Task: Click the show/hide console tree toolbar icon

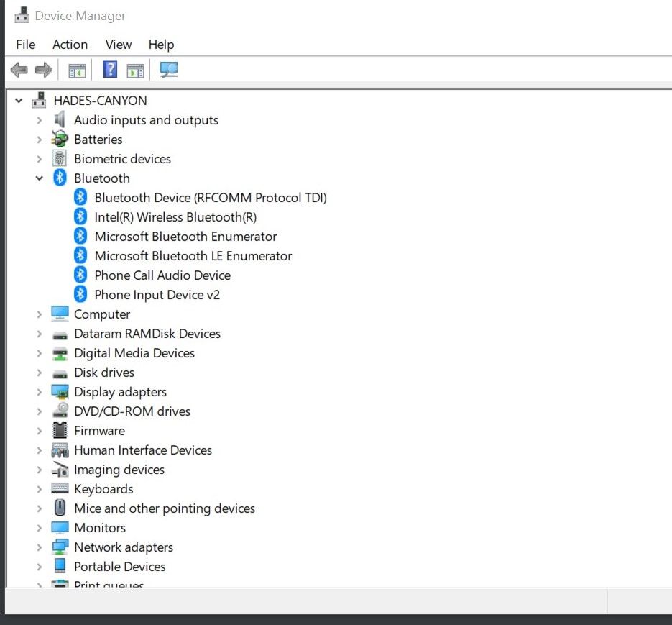Action: pos(77,70)
